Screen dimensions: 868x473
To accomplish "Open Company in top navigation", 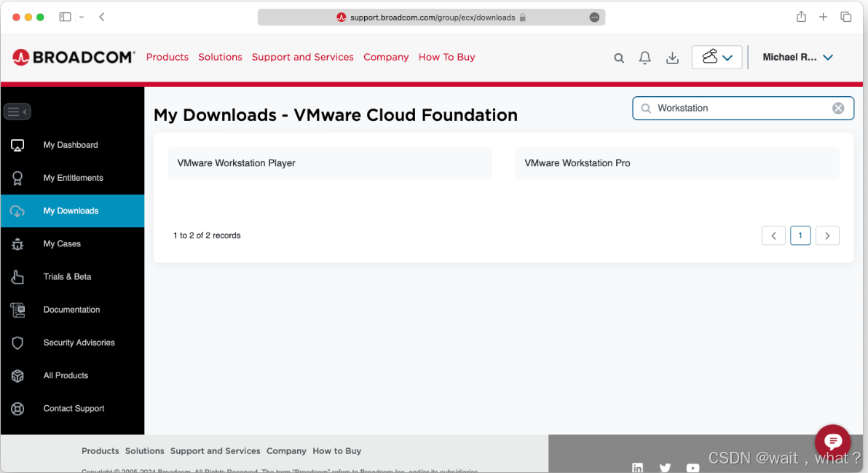I will coord(386,57).
